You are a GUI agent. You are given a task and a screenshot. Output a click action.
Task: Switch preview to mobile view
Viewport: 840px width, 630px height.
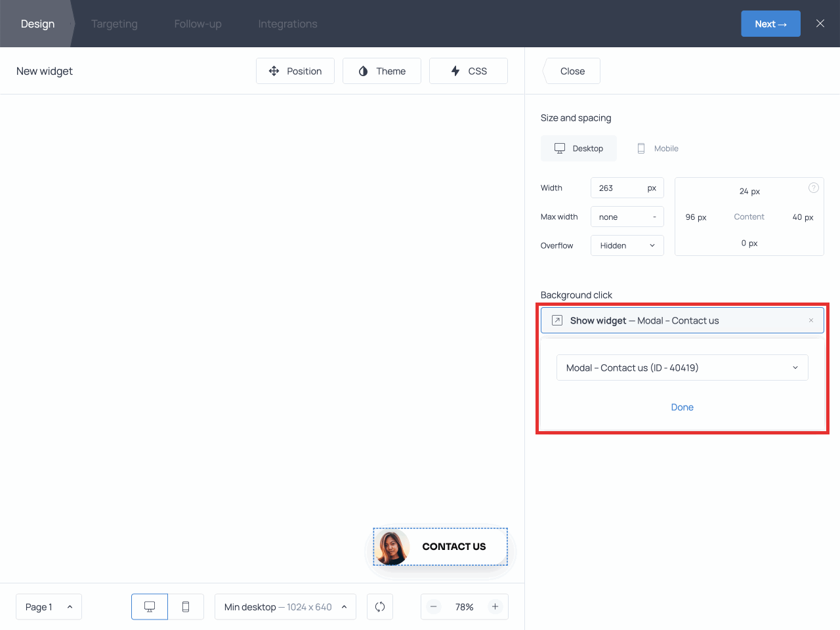186,607
